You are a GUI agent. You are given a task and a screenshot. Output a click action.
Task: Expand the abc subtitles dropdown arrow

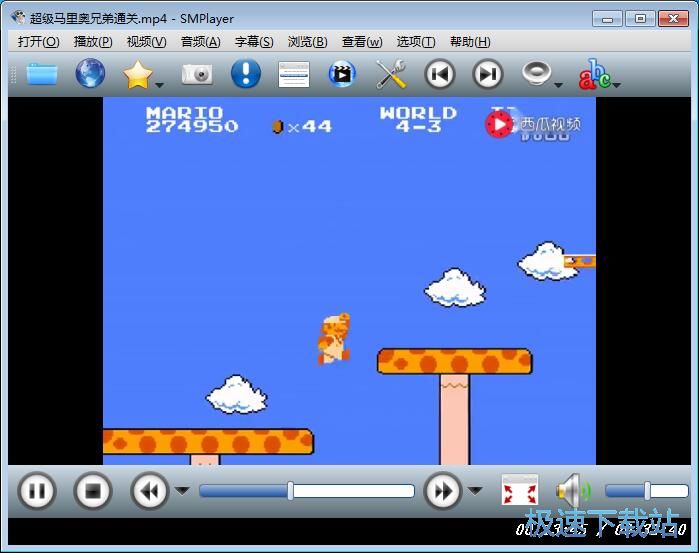pos(617,84)
